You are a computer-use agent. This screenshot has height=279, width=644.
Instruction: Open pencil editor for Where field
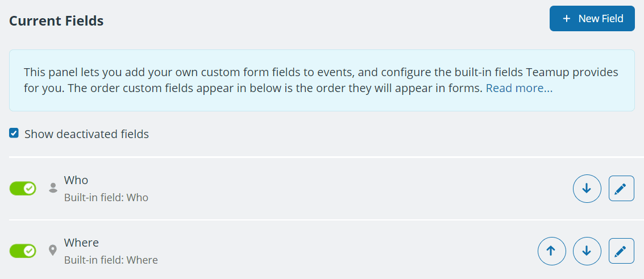tap(621, 251)
